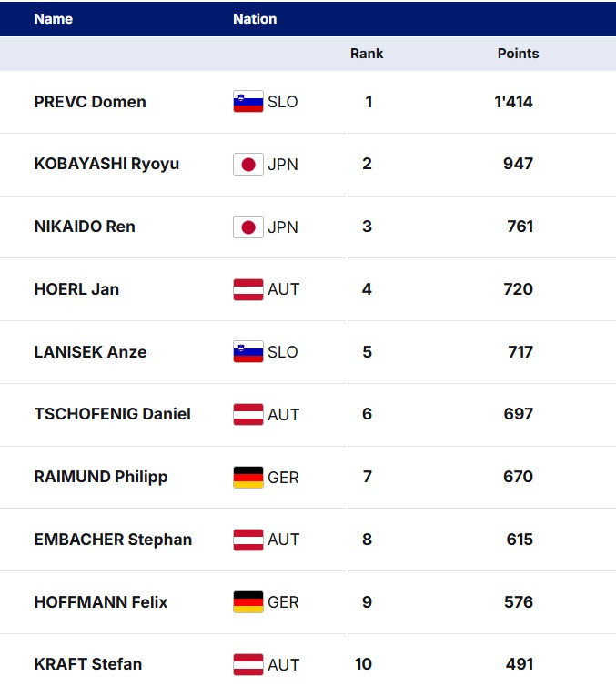Click the Name column header

54,19
